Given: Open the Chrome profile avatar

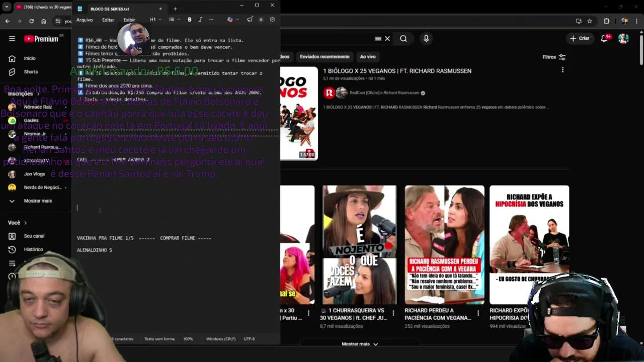Looking at the screenshot, I should coord(624,21).
